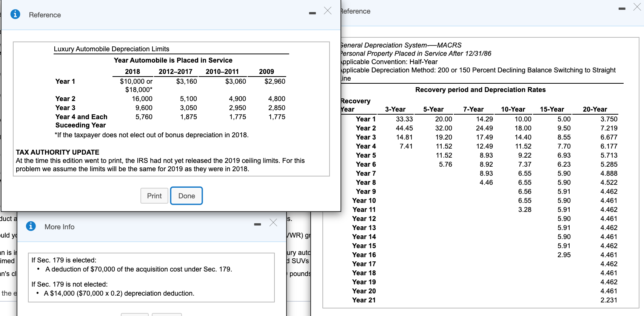This screenshot has height=316, width=644.
Task: Click the 14.29 rate for 7-Year Year 1
Action: (x=484, y=119)
